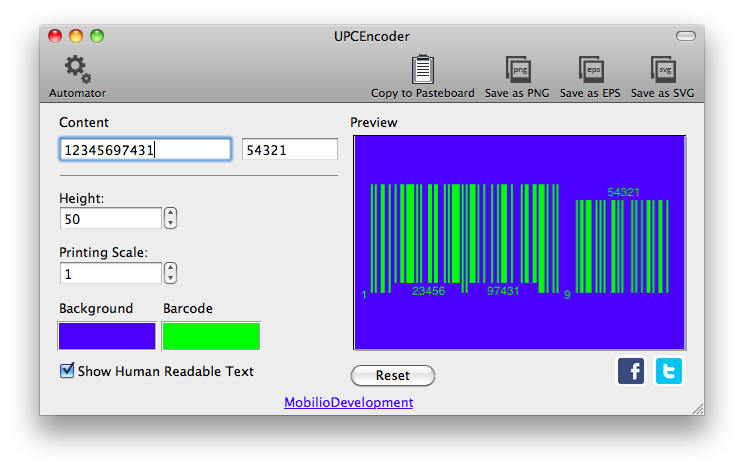Click the Save as SVG icon
The width and height of the screenshot is (744, 470).
(x=663, y=69)
